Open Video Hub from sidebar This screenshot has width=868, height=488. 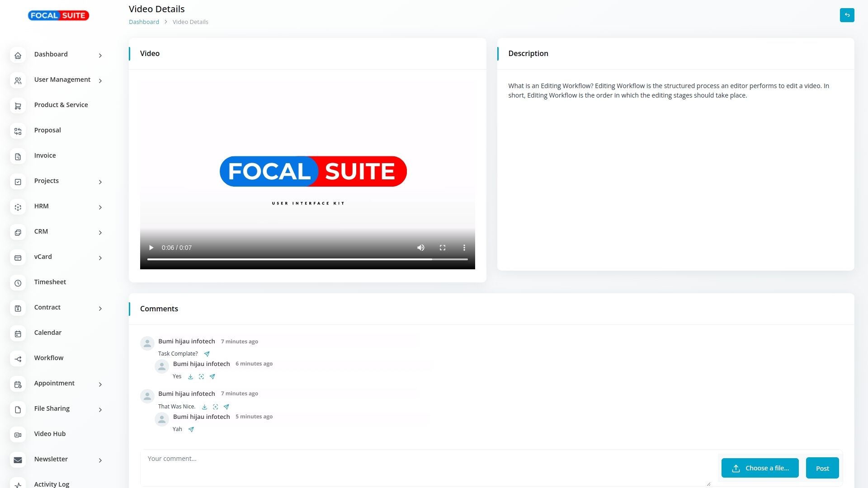50,434
